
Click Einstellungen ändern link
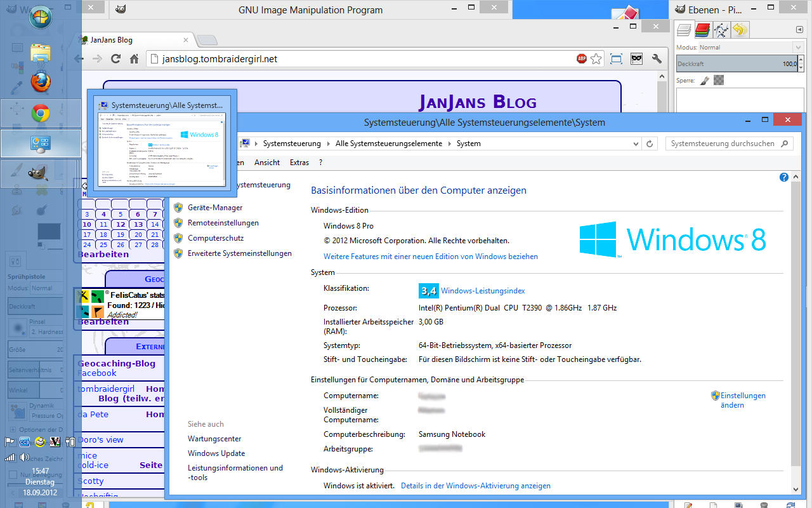tap(743, 400)
